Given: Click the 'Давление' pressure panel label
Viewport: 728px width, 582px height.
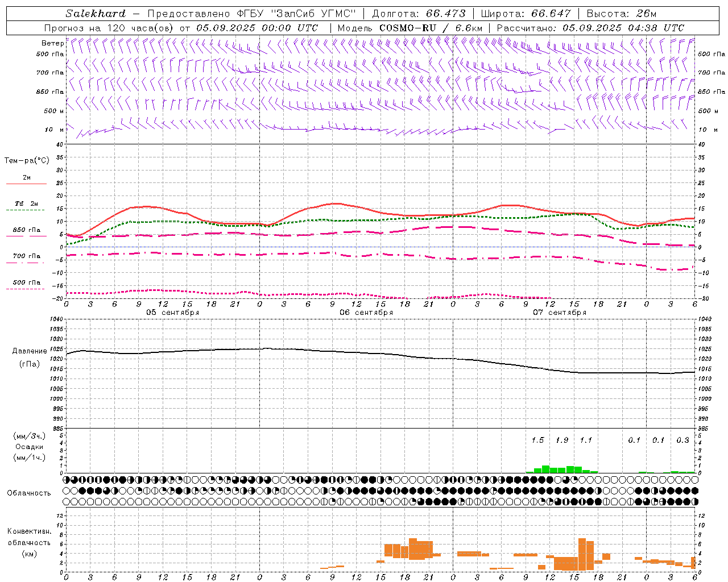Looking at the screenshot, I should [x=30, y=351].
